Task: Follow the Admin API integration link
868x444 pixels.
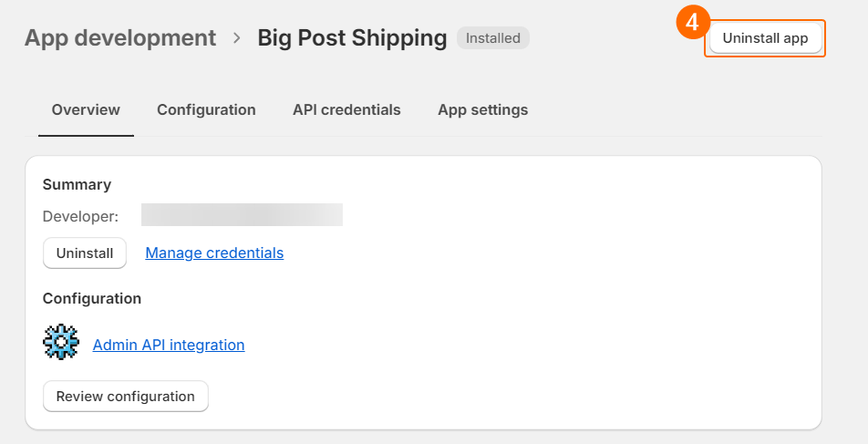Action: pyautogui.click(x=169, y=346)
